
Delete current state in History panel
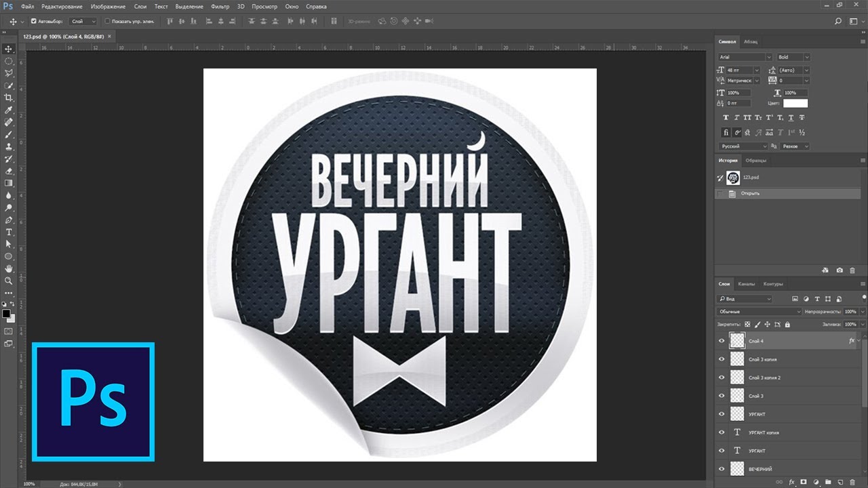852,270
